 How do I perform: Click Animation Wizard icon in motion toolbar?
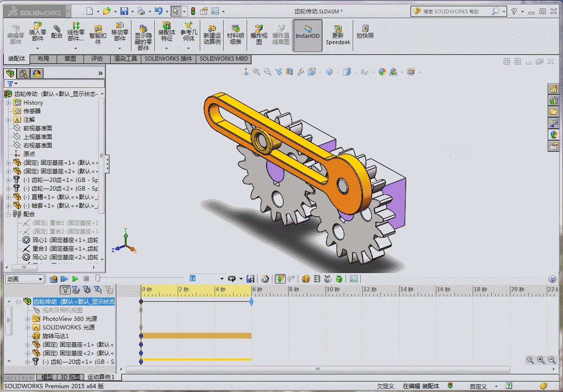click(265, 279)
